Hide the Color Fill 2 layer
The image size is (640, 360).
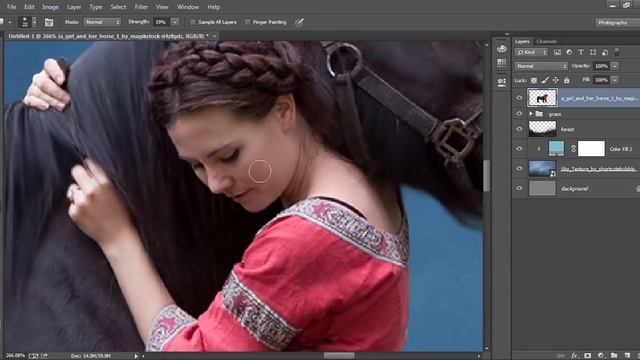(x=519, y=149)
